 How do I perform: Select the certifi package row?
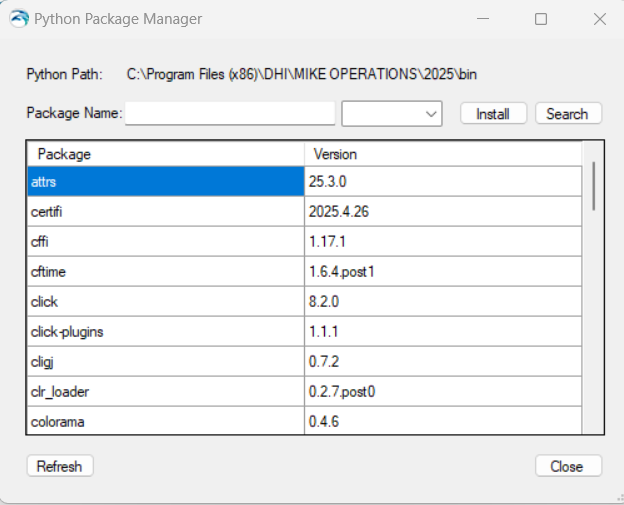click(x=166, y=211)
